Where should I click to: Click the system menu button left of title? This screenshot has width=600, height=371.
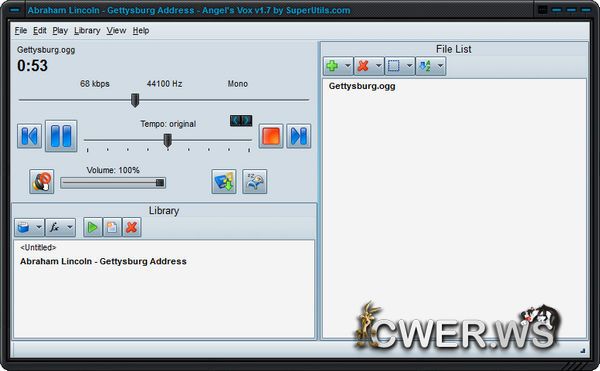coord(15,10)
